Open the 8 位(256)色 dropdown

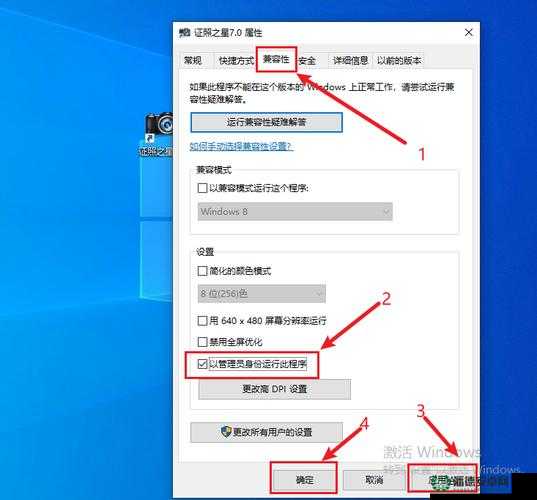pyautogui.click(x=262, y=293)
